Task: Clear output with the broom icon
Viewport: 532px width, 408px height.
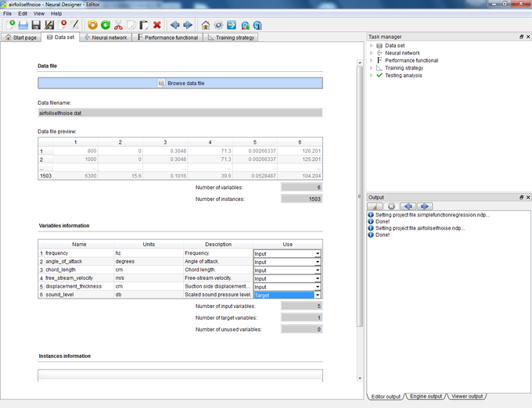Action: pyautogui.click(x=376, y=206)
